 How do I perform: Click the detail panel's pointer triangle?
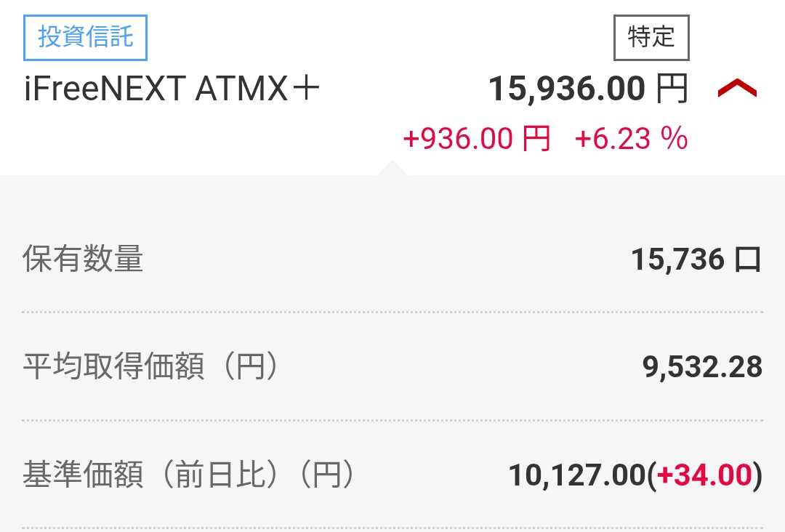coord(392,169)
